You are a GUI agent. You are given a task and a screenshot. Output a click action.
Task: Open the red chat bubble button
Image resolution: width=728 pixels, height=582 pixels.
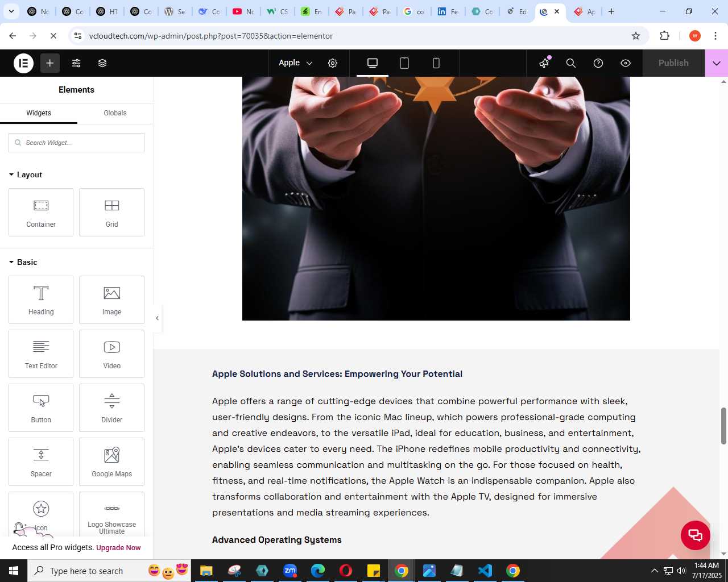pyautogui.click(x=696, y=535)
